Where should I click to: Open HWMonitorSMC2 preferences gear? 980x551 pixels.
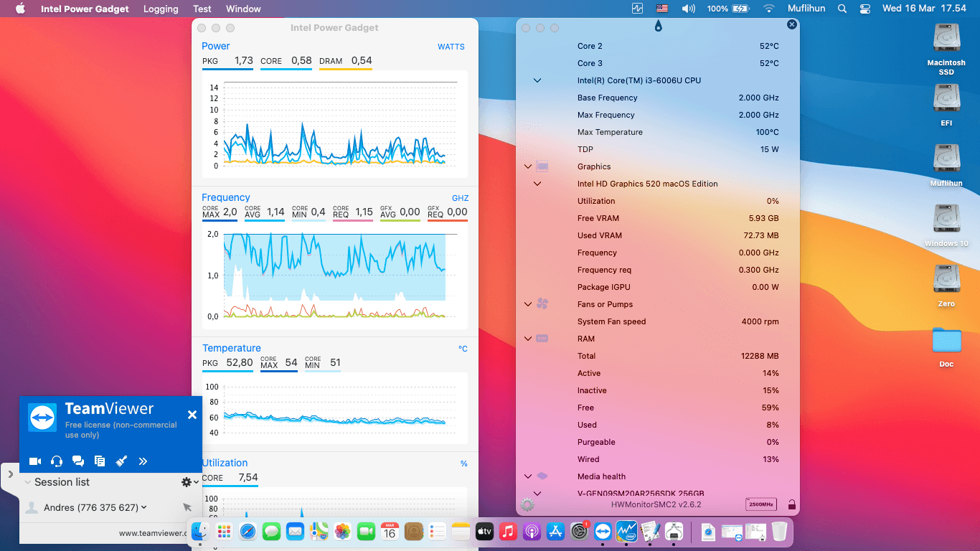tap(527, 504)
